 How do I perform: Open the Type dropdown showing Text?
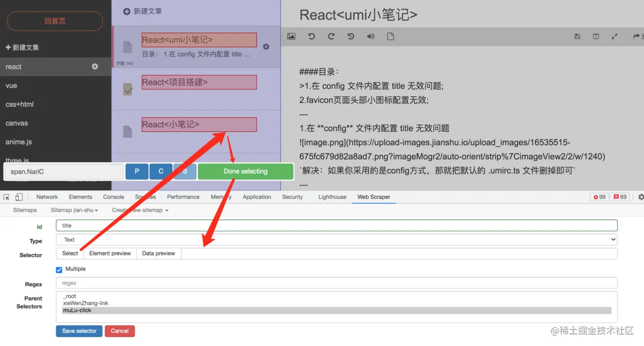click(337, 239)
